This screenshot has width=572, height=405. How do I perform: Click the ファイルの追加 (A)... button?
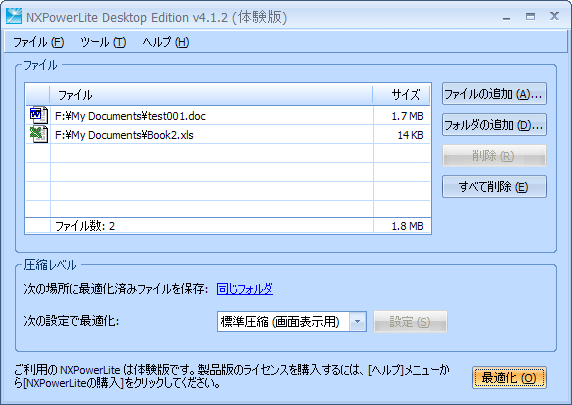[x=494, y=94]
